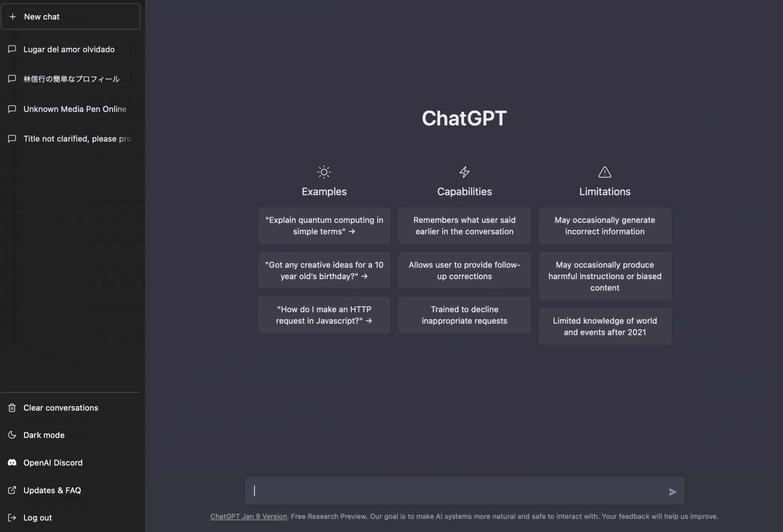Click the Remembers what user said card
Image resolution: width=783 pixels, height=532 pixels.
(x=464, y=225)
